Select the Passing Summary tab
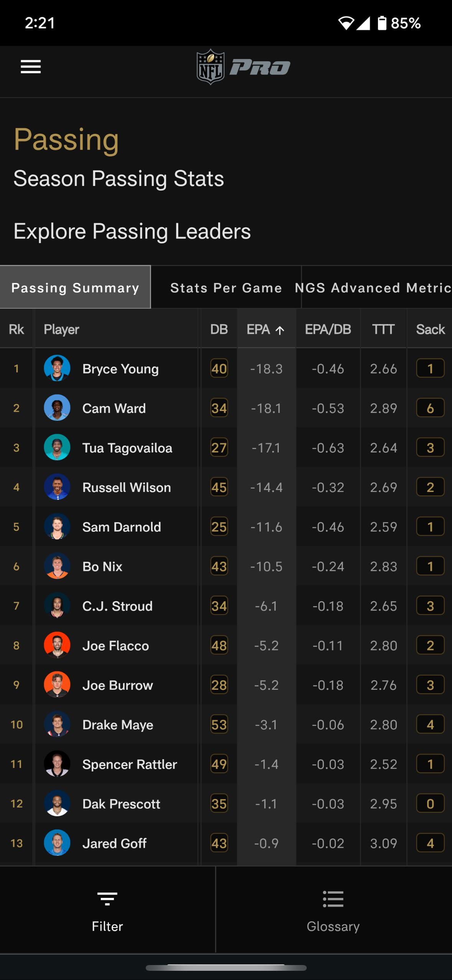The image size is (452, 980). (x=75, y=288)
